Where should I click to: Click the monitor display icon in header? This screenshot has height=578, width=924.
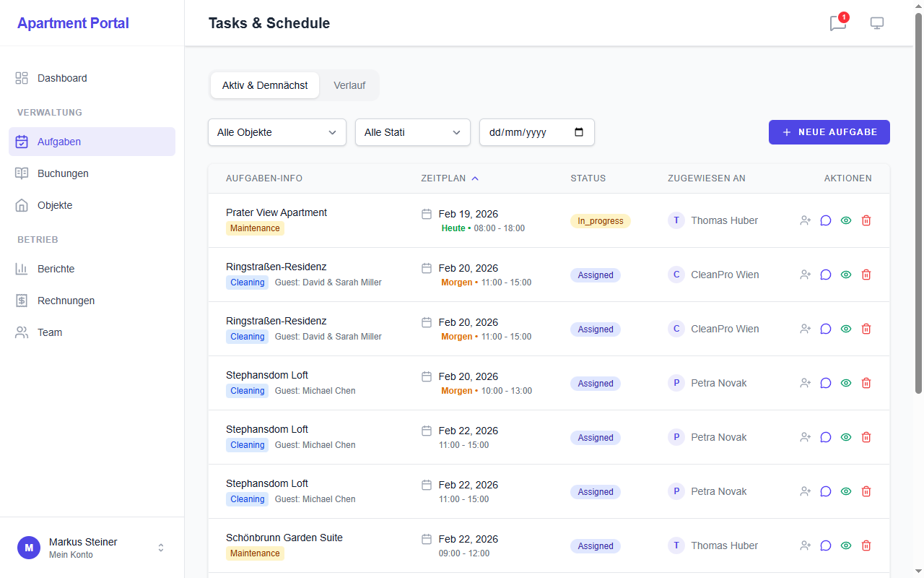[877, 23]
